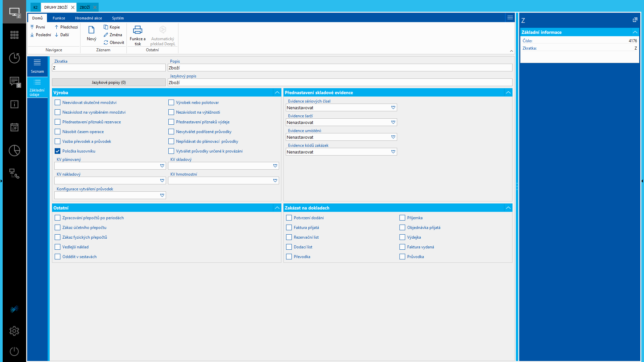Click Jazykové popisy (0) button

pos(109,82)
